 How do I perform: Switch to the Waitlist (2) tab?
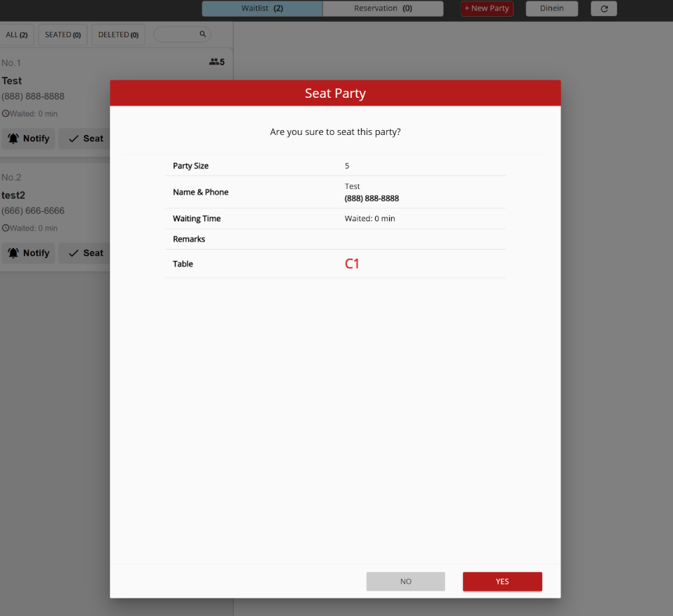tap(262, 8)
